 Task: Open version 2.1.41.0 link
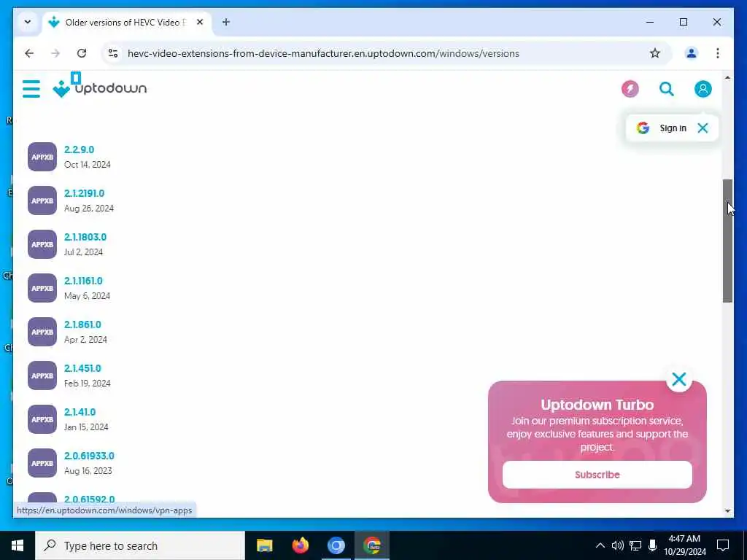coord(80,413)
